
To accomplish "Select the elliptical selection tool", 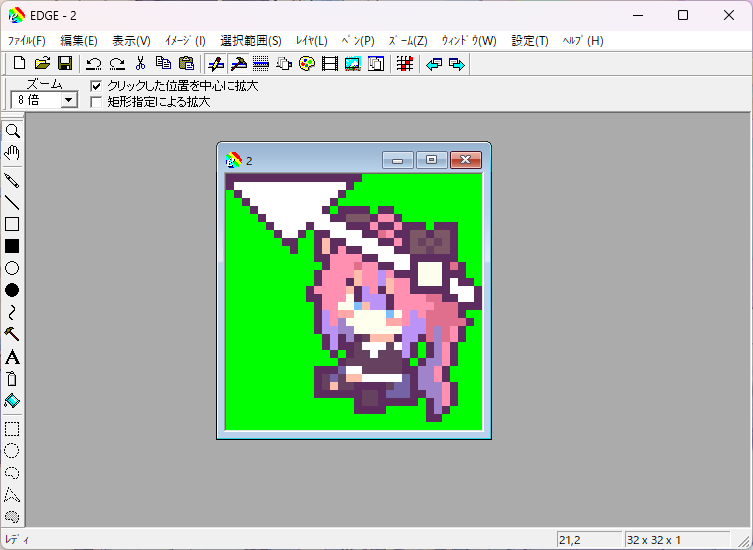I will pyautogui.click(x=12, y=451).
